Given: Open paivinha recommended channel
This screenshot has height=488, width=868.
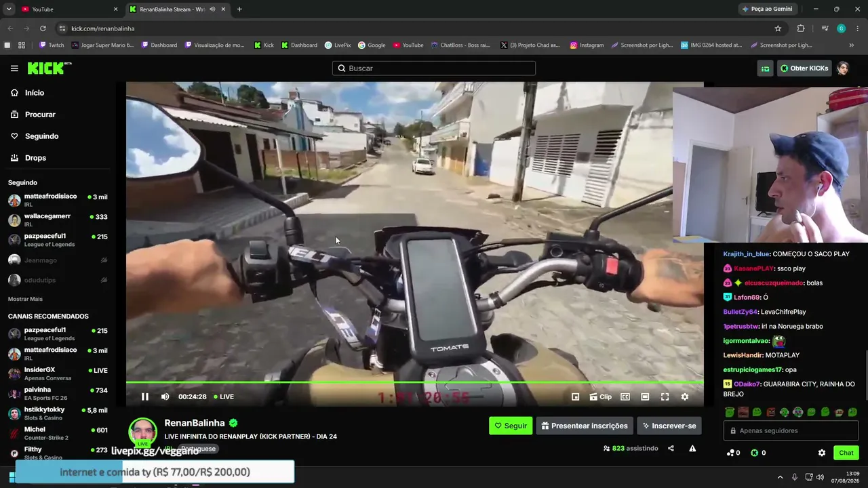Looking at the screenshot, I should (x=58, y=394).
